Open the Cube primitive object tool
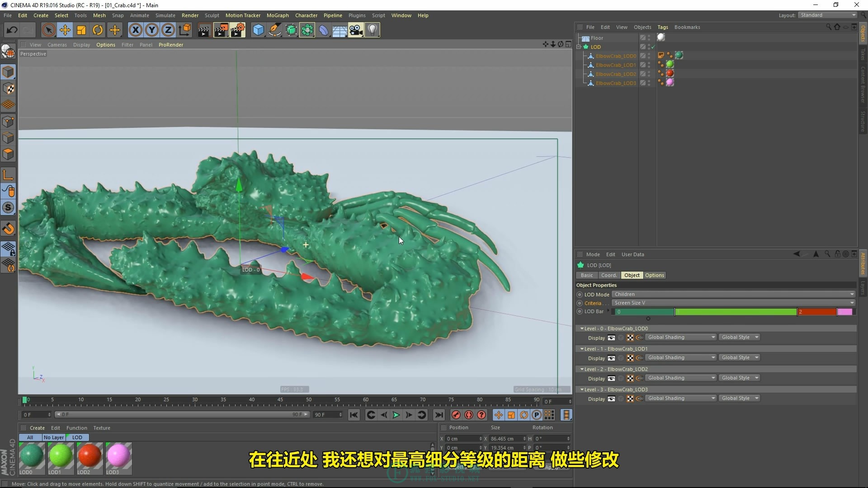Screen dimensions: 868x488 (258, 30)
